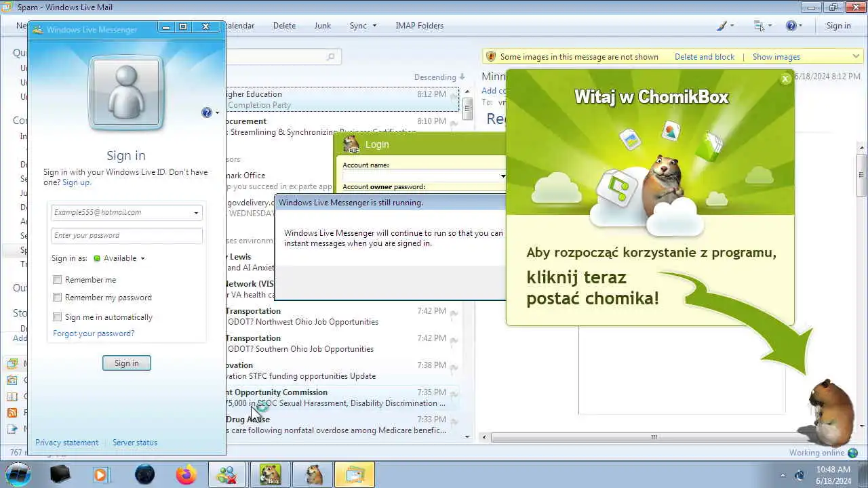Click the Sign in button in Messenger

(x=126, y=363)
